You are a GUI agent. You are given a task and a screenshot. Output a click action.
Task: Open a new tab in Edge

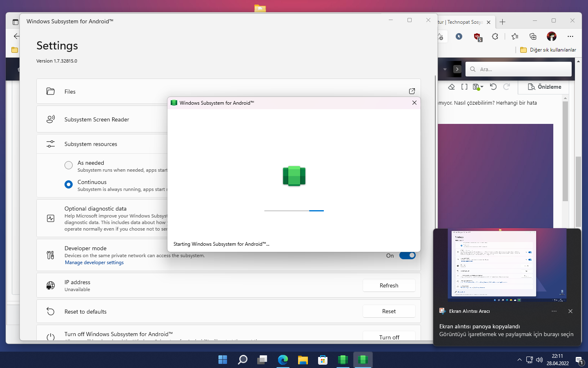pyautogui.click(x=503, y=22)
